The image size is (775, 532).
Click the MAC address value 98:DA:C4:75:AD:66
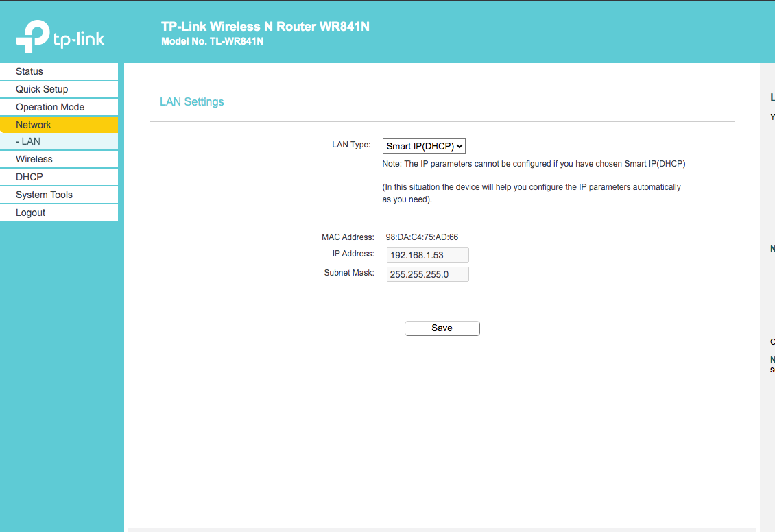422,237
